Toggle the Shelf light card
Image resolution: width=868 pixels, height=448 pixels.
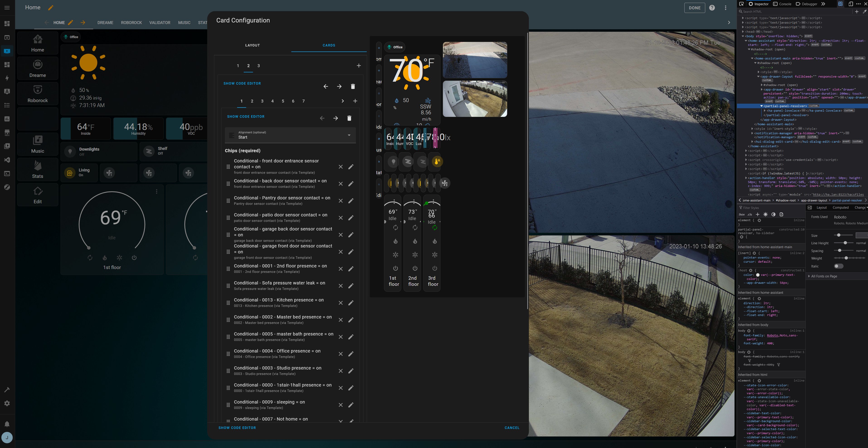tap(174, 151)
